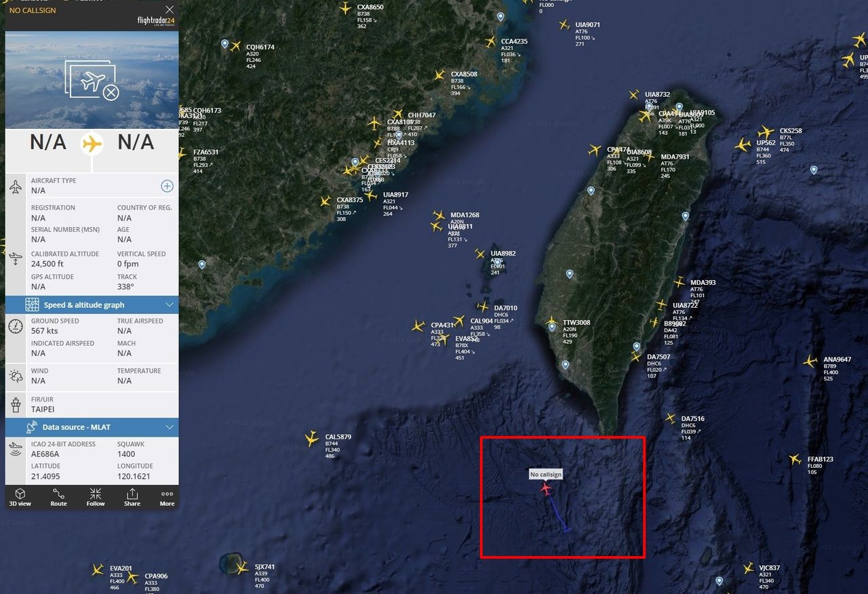Click the Route icon
Viewport: 868px width, 594px height.
click(x=59, y=497)
